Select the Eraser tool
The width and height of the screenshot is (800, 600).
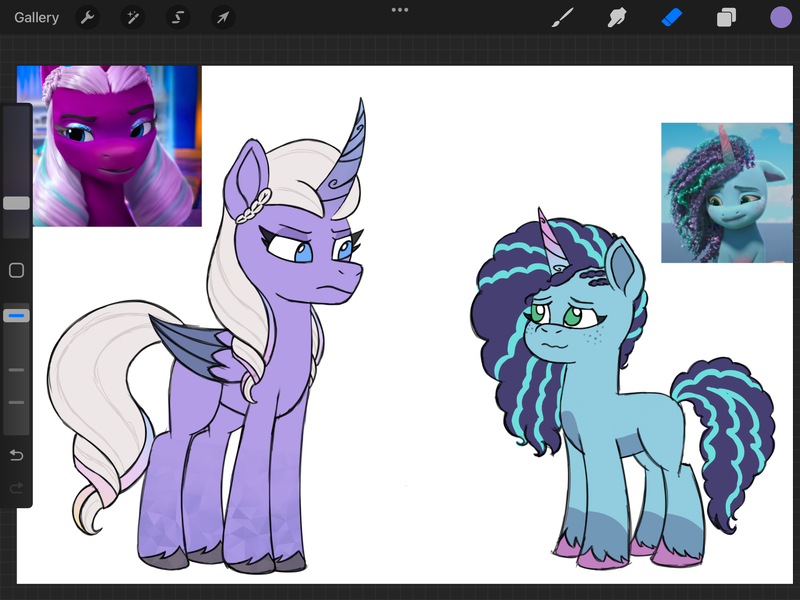pyautogui.click(x=671, y=17)
